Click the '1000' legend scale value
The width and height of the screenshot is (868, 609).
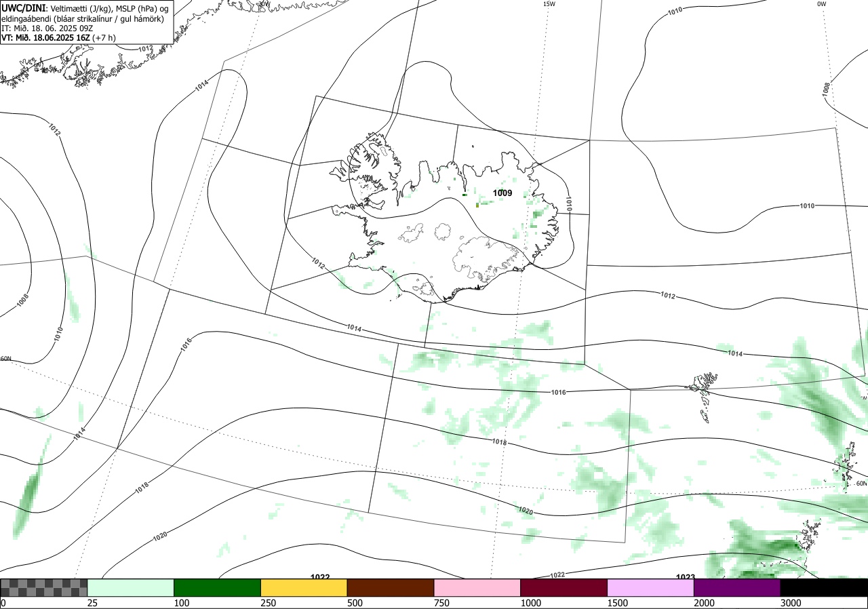[x=531, y=603]
